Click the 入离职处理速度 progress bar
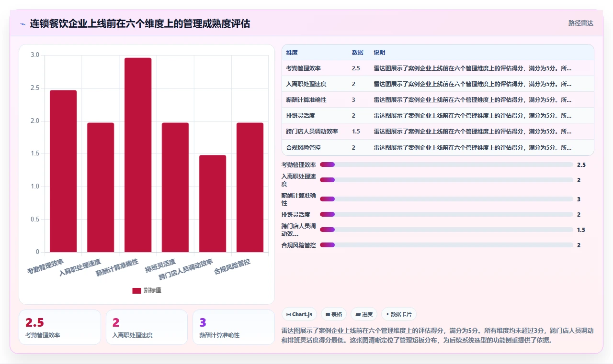The width and height of the screenshot is (613, 364). [x=446, y=180]
